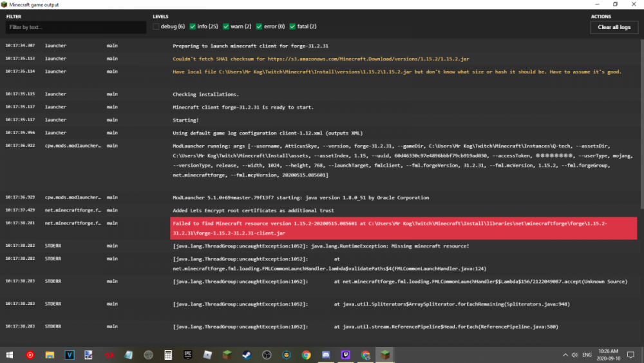This screenshot has height=363, width=644.
Task: Select the red highlighted fatal error entry
Action: [x=404, y=228]
